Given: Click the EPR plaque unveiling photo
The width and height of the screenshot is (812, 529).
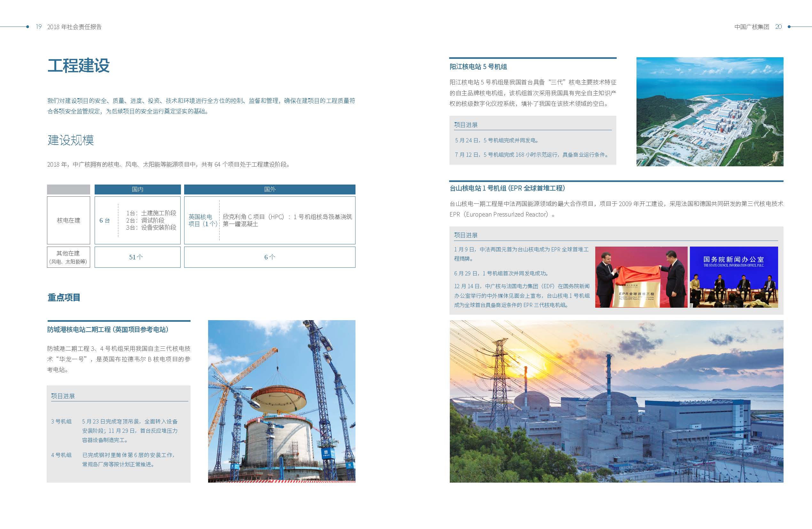Looking at the screenshot, I should [641, 277].
